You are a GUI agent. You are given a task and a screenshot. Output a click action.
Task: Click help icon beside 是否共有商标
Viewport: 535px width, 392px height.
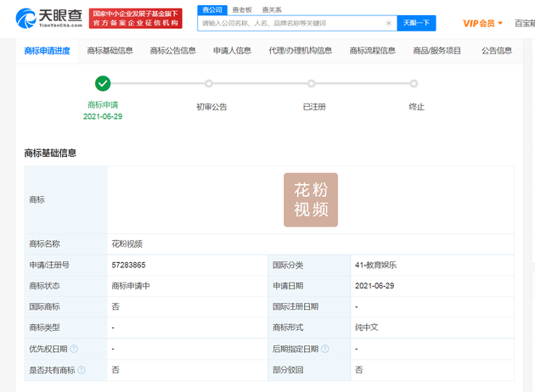[x=82, y=370]
